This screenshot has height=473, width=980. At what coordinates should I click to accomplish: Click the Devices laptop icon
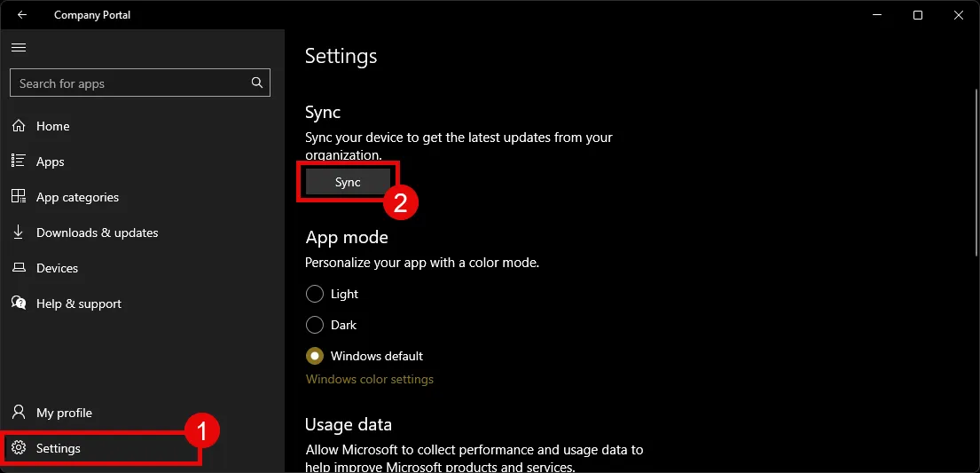point(19,268)
